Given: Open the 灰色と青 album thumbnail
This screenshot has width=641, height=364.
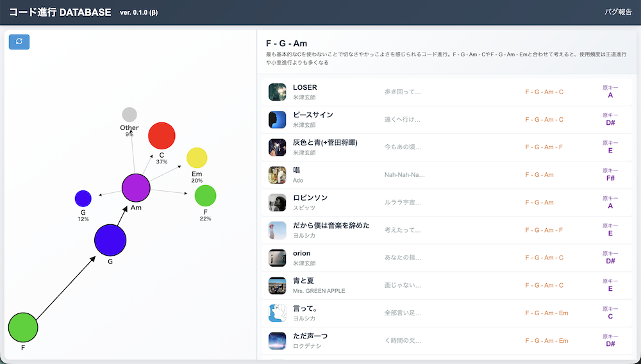Looking at the screenshot, I should point(277,147).
